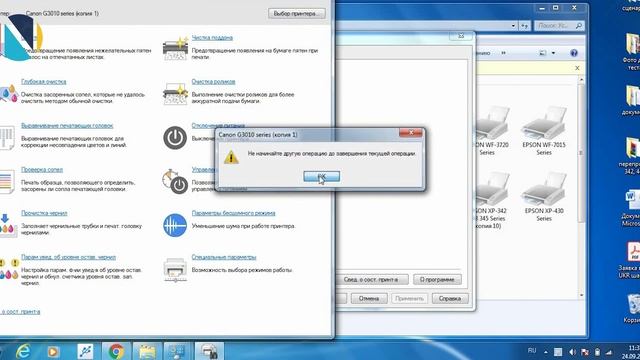Open the Чистка поддона link
This screenshot has height=360, width=640.
pos(212,38)
